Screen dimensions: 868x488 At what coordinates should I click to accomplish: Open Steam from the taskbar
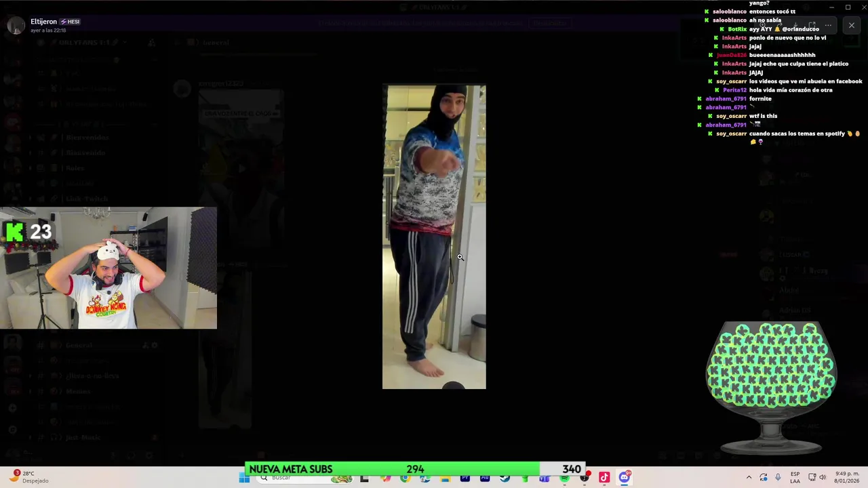[x=505, y=478]
